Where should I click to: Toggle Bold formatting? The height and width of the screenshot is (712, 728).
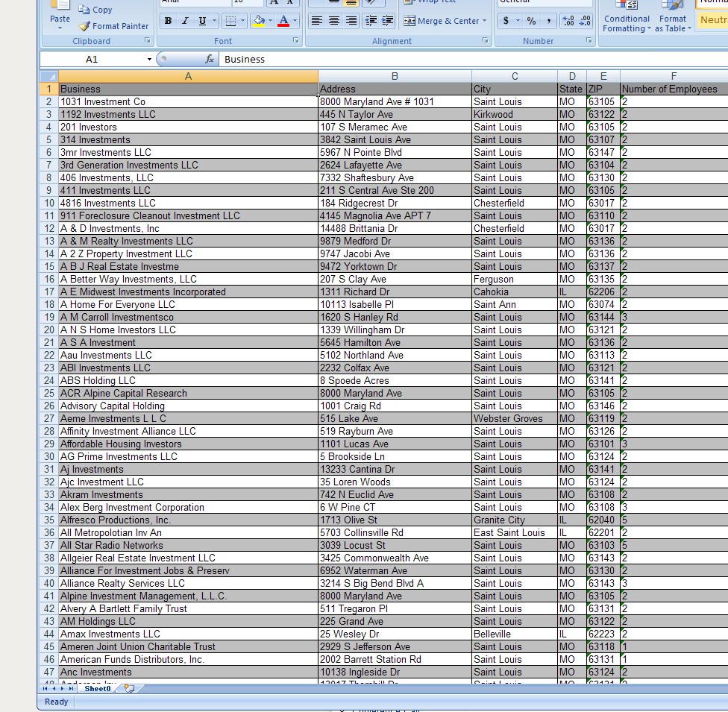(x=168, y=21)
